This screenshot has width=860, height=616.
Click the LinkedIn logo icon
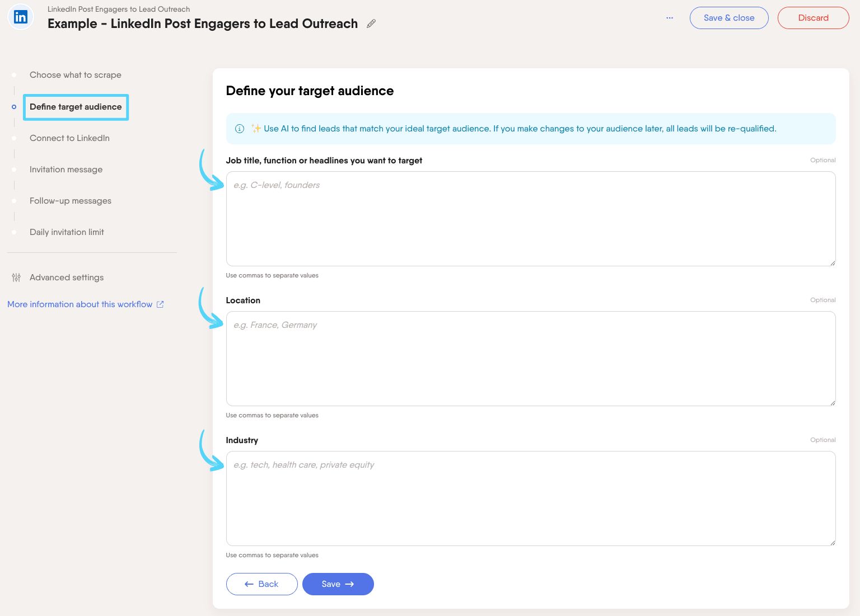(21, 17)
